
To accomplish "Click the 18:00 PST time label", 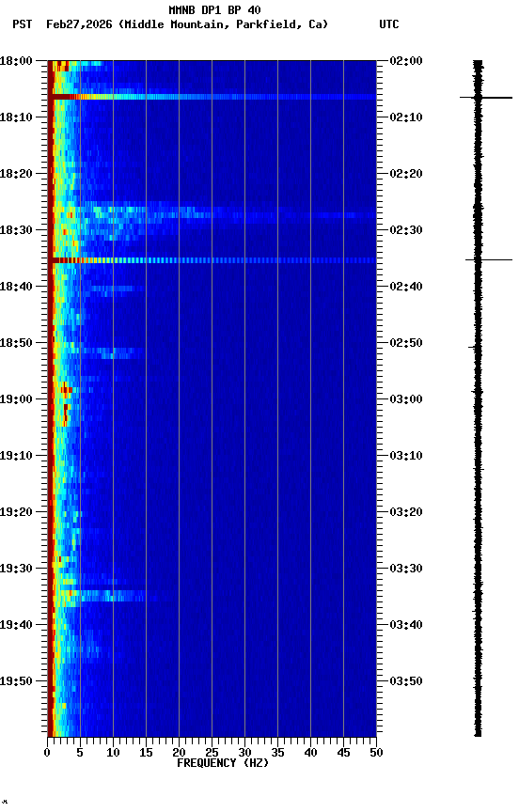I will (16, 61).
